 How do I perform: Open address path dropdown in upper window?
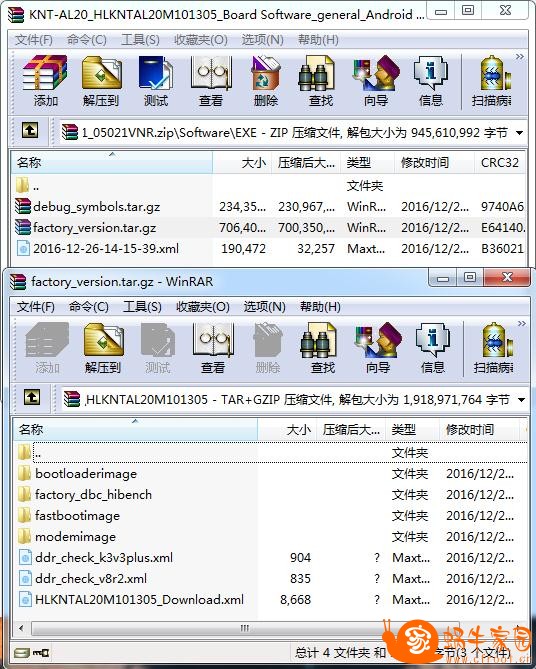point(519,133)
